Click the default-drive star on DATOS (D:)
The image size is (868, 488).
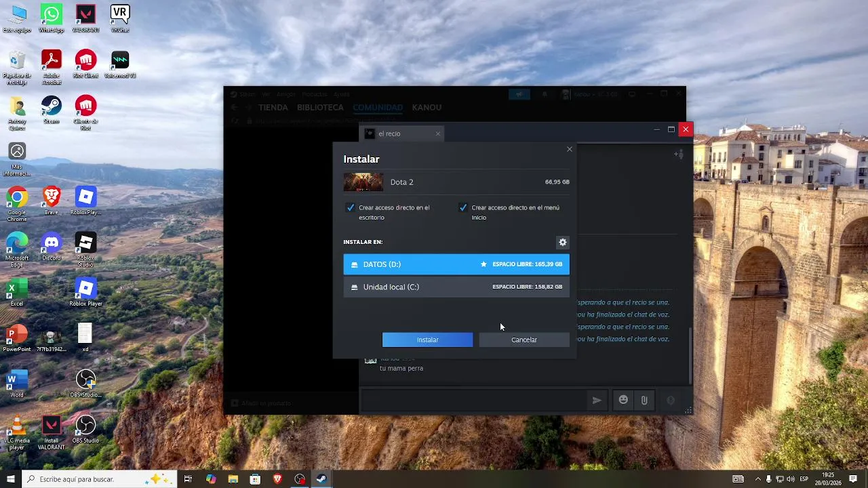pos(484,264)
